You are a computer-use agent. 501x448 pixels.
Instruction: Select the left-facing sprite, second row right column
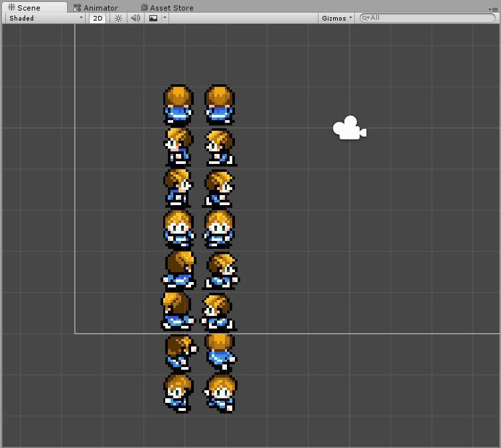click(x=220, y=147)
